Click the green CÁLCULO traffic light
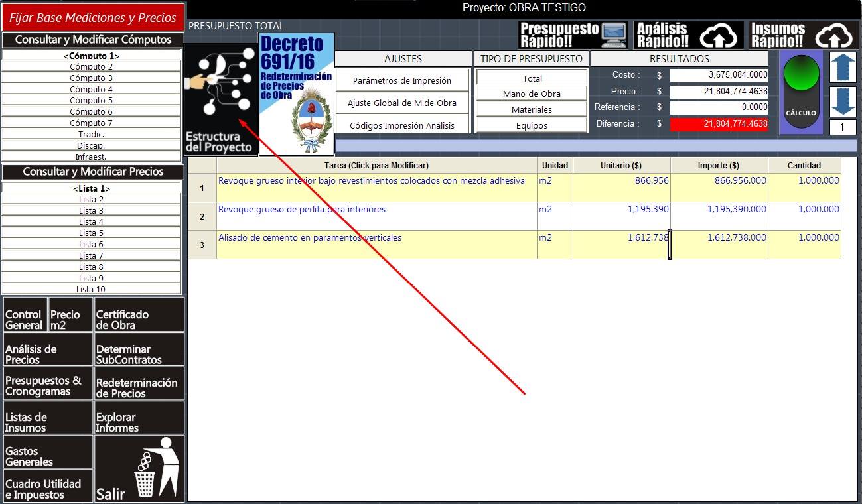Screen dimensions: 862x504 click(x=802, y=93)
